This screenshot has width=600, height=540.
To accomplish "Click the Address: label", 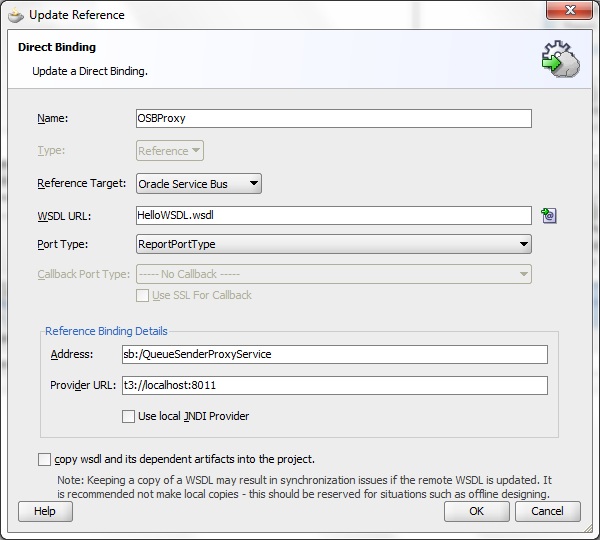I will [72, 354].
